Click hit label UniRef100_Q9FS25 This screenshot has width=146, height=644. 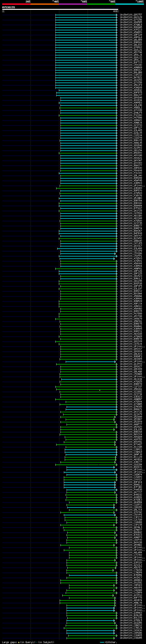(131, 273)
